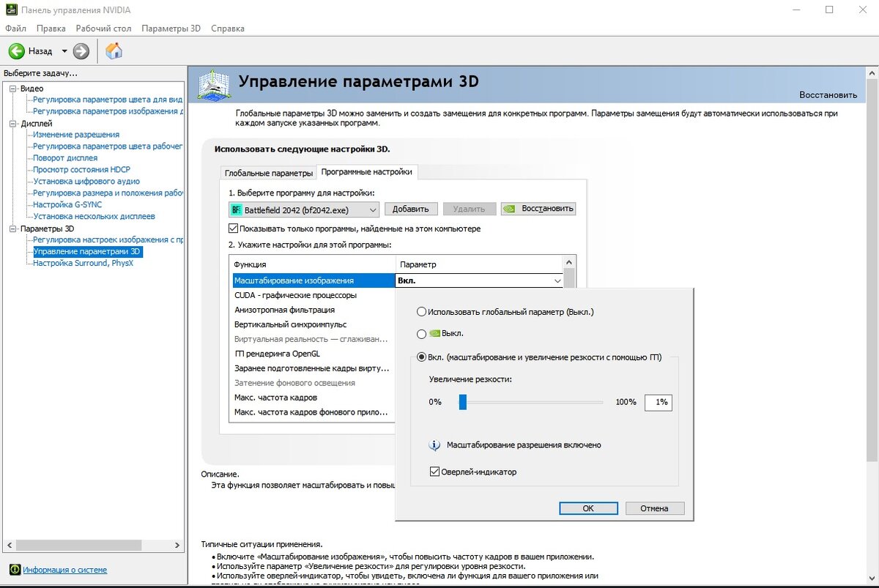The height and width of the screenshot is (588, 879).
Task: Select Регулировка размера и положения tree item
Action: coord(108,193)
